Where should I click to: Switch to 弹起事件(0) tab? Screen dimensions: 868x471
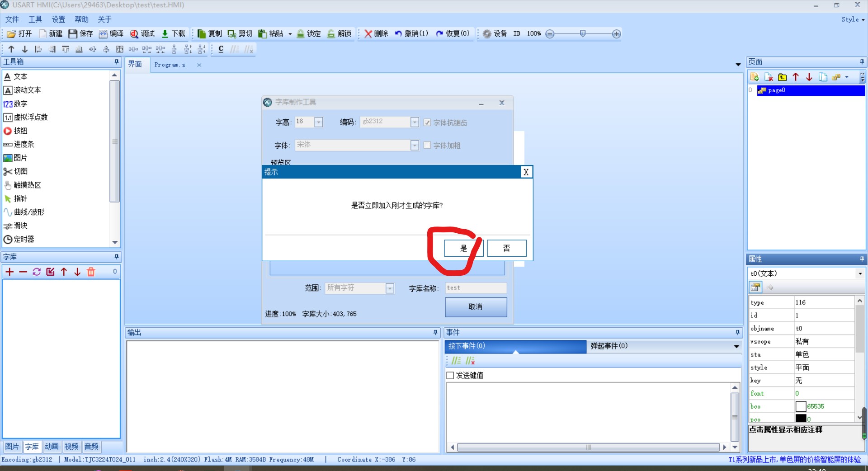pyautogui.click(x=609, y=346)
